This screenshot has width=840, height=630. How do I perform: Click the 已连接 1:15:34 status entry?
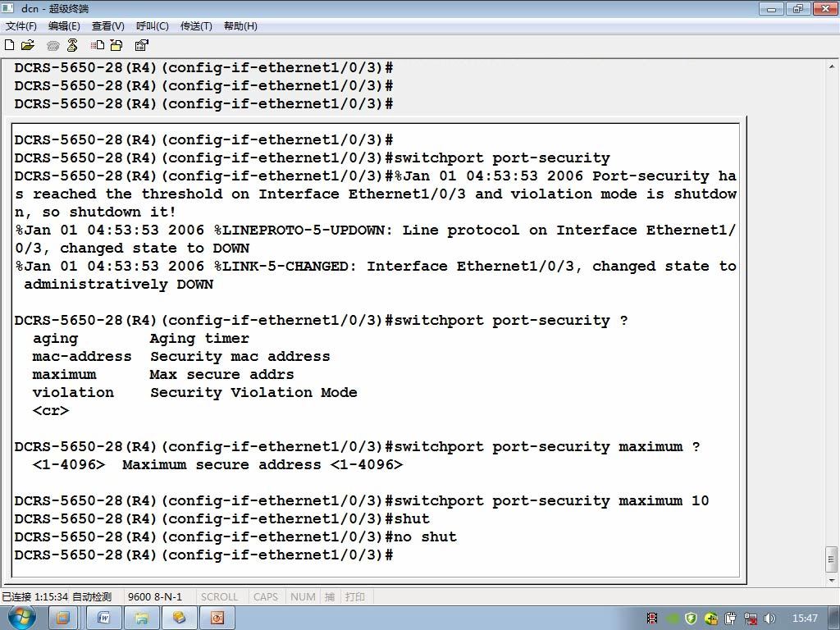(34, 596)
